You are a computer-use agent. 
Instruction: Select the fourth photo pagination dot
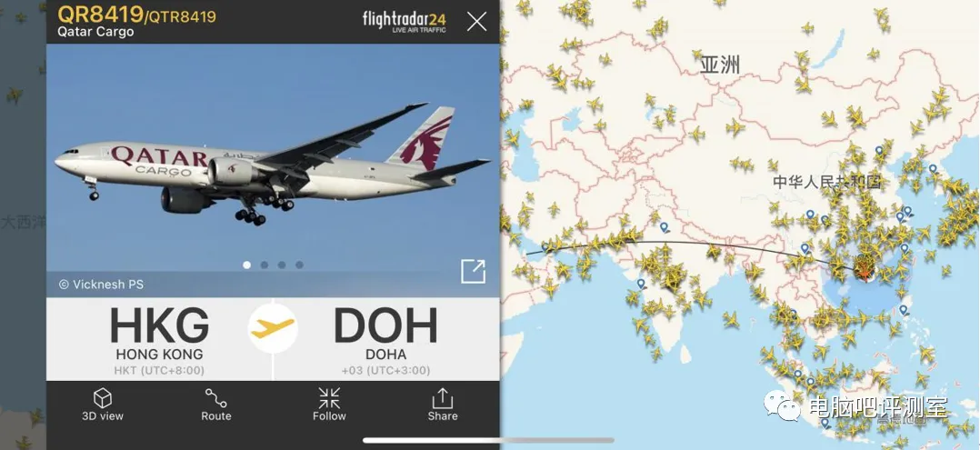[299, 265]
